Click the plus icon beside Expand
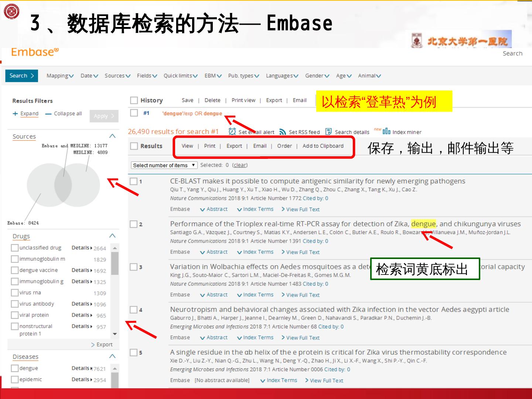This screenshot has height=399, width=532. pos(15,114)
